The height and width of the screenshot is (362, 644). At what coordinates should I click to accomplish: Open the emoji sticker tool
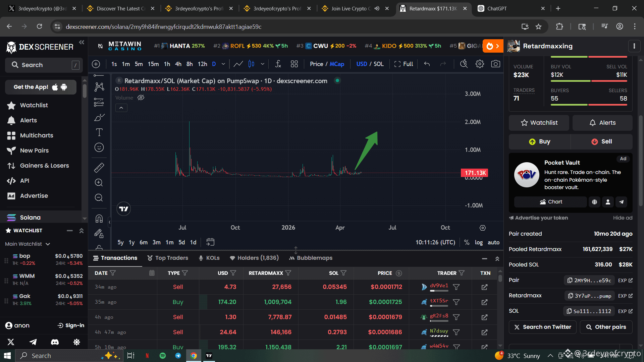[x=99, y=147]
